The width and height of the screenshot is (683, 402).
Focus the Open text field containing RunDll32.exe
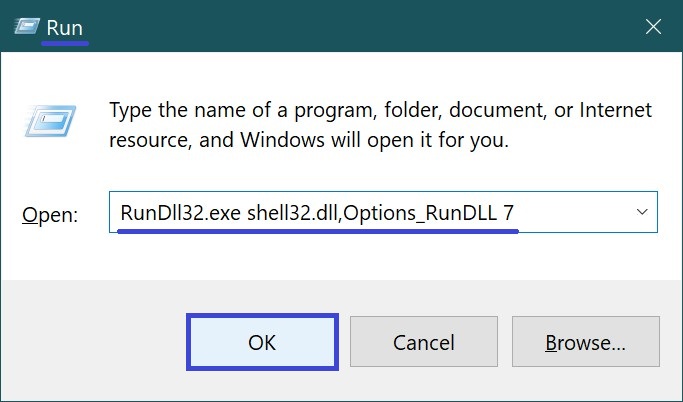point(383,212)
